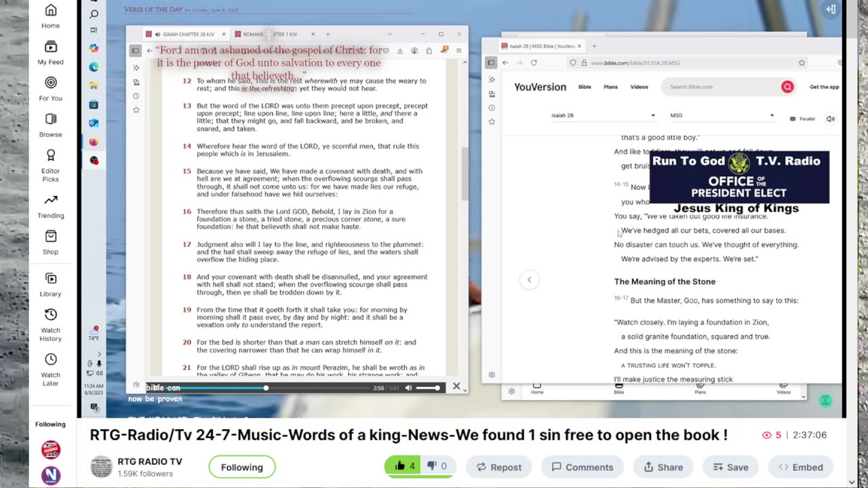This screenshot has height=488, width=868.
Task: Open the hamburger menu in the left browser
Action: (x=458, y=51)
